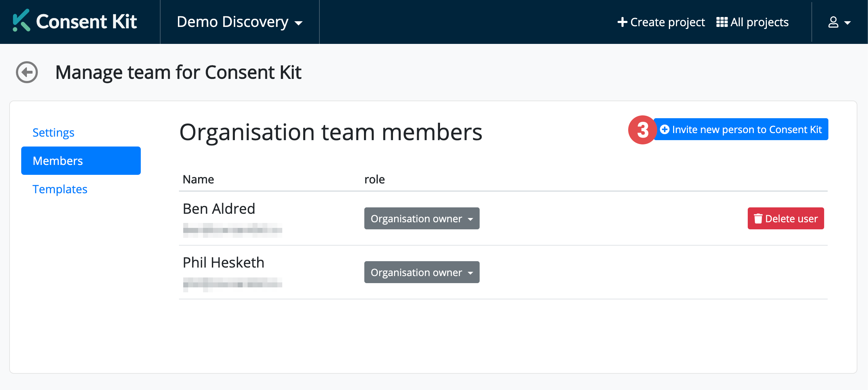Open Phil Hesketh's Organisation owner role dropdown
Image resolution: width=868 pixels, height=390 pixels.
(x=422, y=273)
